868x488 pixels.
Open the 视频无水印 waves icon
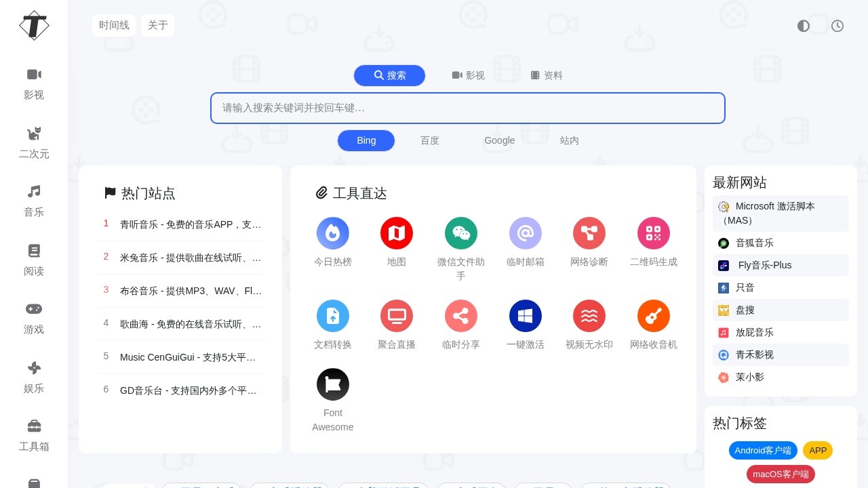click(589, 316)
